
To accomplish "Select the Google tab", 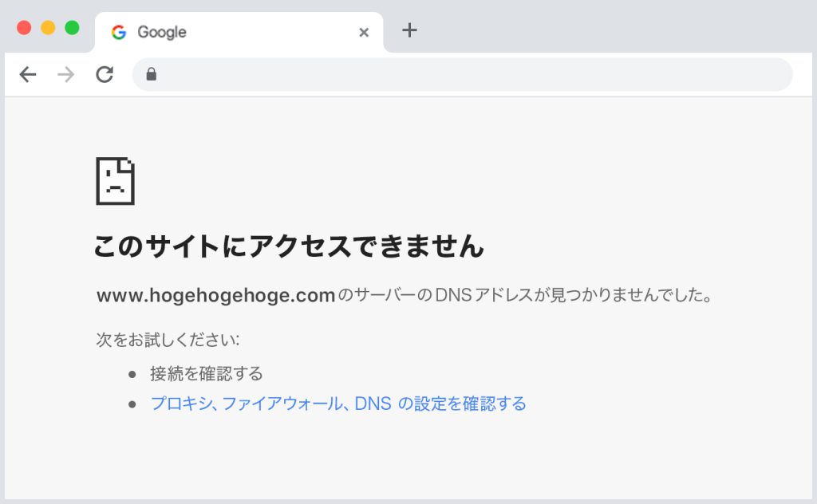I will pos(239,32).
